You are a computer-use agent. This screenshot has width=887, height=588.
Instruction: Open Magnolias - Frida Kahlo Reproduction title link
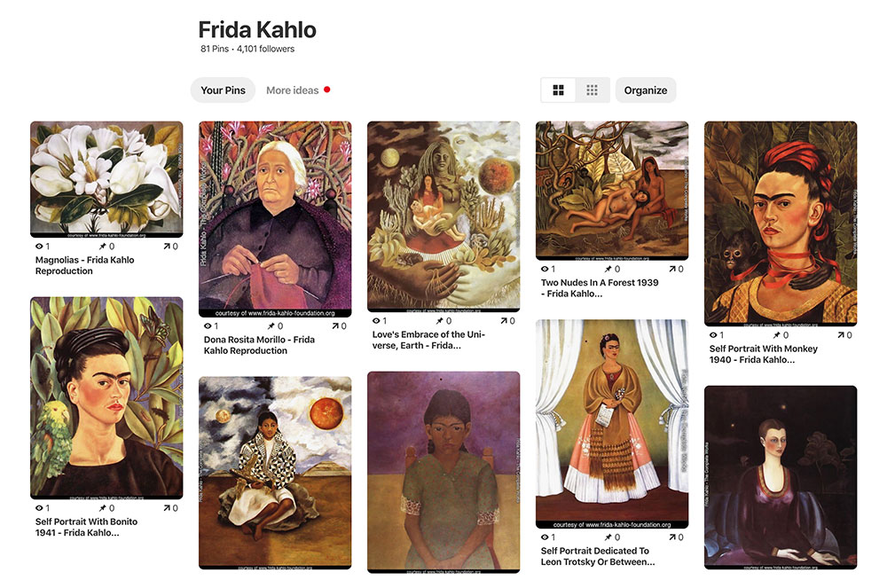pos(85,266)
